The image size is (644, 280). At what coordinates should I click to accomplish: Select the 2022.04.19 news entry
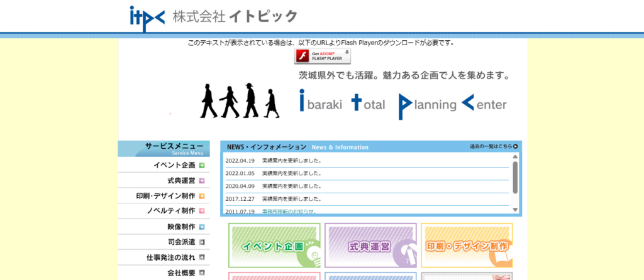[x=367, y=161]
